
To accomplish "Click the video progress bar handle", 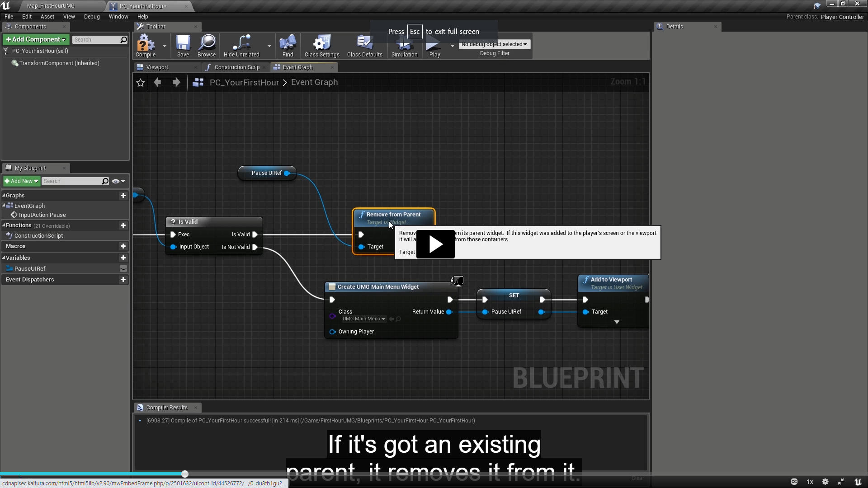I will tap(185, 474).
